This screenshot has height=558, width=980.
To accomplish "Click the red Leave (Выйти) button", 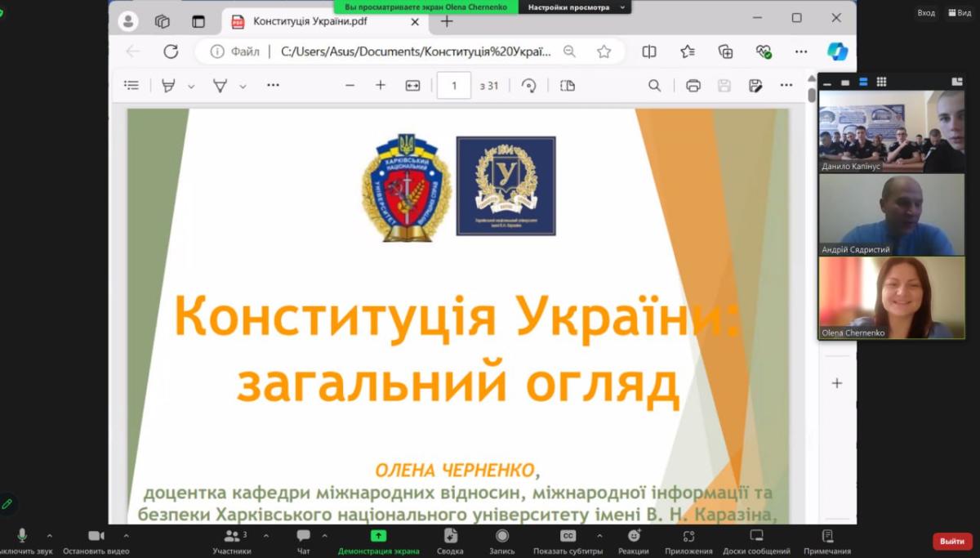I will point(952,541).
